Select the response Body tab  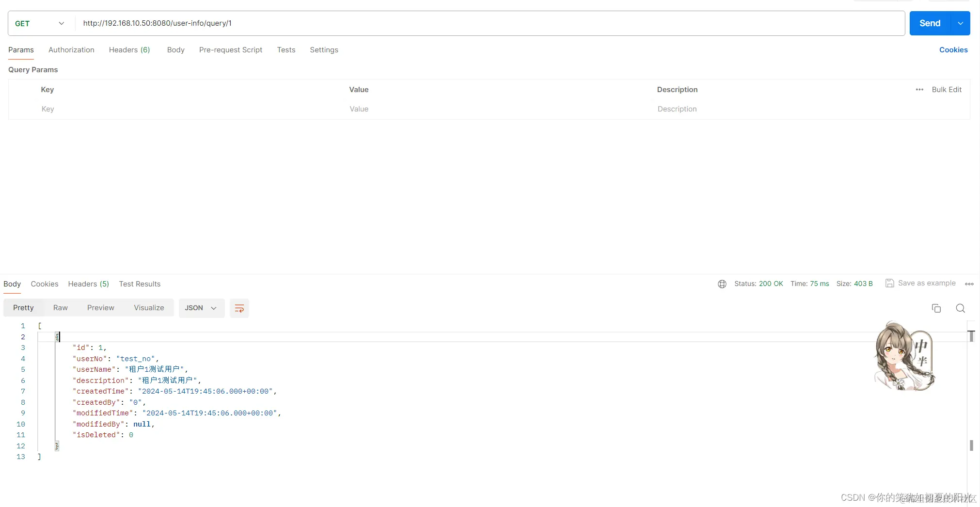[x=12, y=284]
